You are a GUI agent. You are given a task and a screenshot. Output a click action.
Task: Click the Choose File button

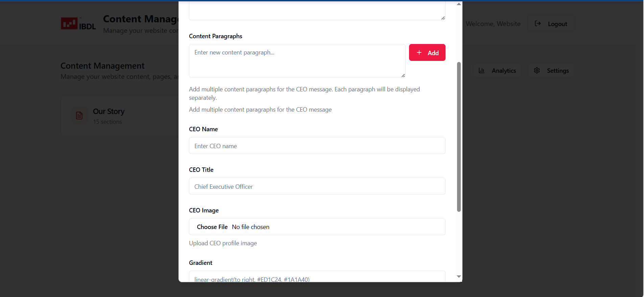tap(212, 227)
